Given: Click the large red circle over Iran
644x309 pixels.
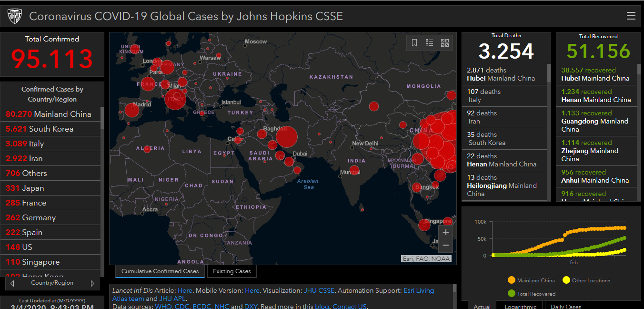Looking at the screenshot, I should pos(287,137).
